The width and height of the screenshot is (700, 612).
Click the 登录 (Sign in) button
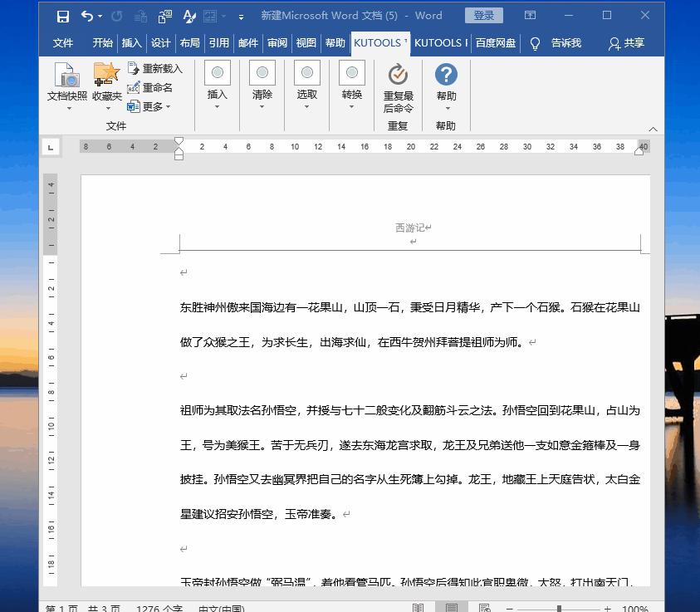click(x=484, y=15)
